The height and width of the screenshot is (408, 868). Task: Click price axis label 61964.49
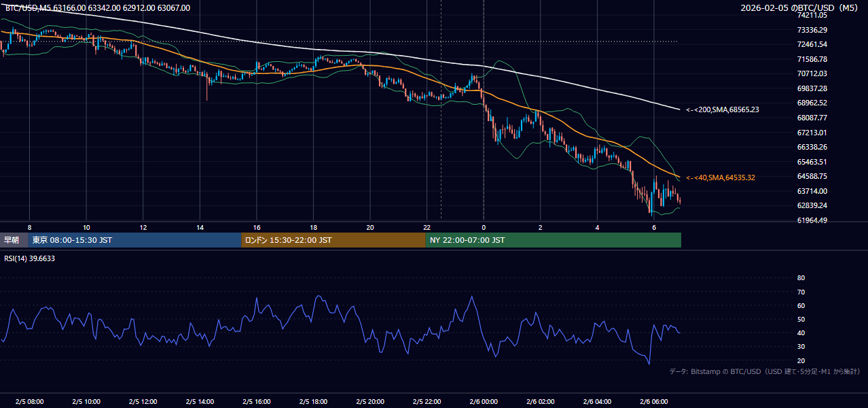(812, 220)
